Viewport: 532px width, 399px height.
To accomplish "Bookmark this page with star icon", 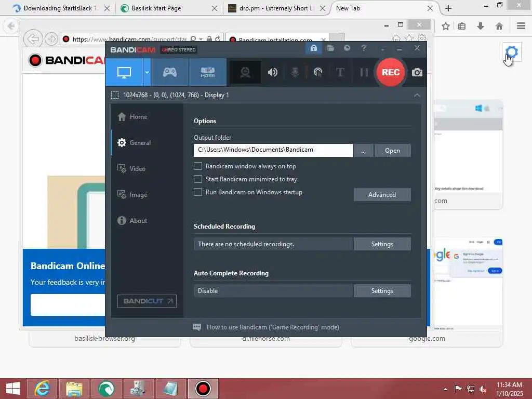I will point(445,26).
